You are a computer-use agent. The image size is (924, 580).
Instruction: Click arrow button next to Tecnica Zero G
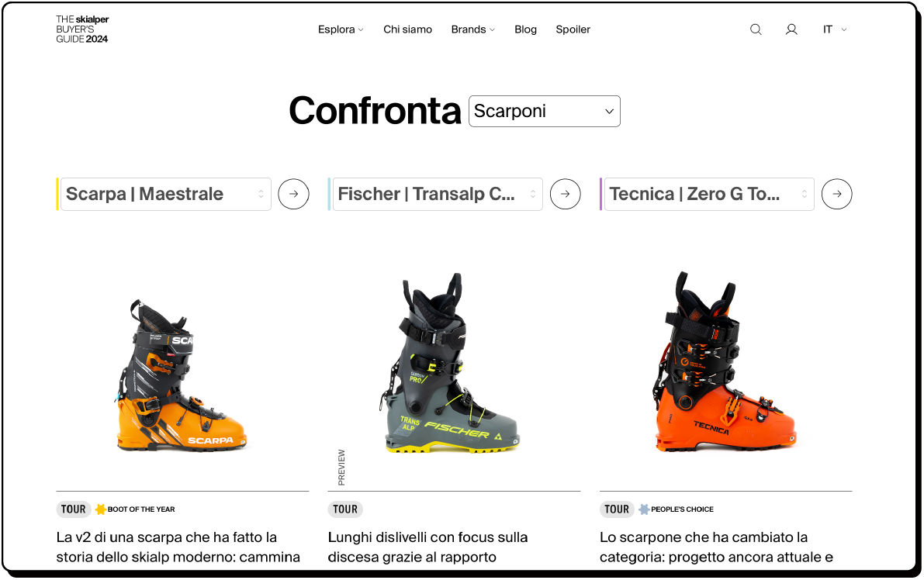click(x=837, y=194)
